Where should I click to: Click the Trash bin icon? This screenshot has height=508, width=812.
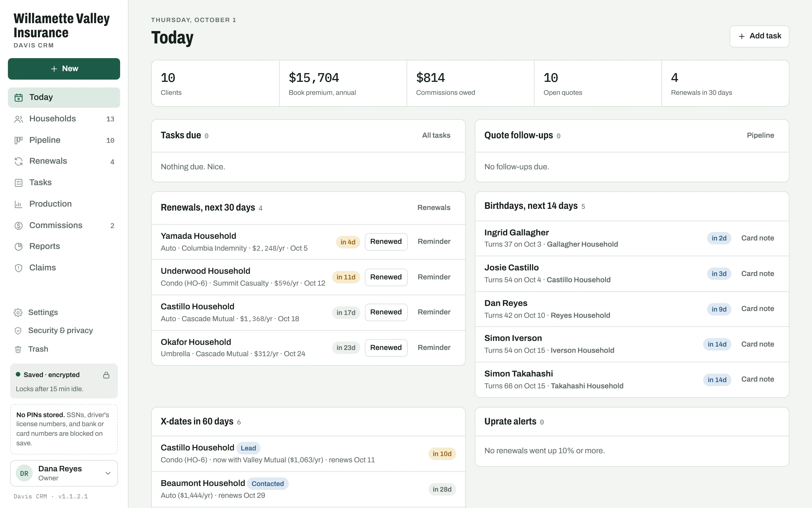18,349
